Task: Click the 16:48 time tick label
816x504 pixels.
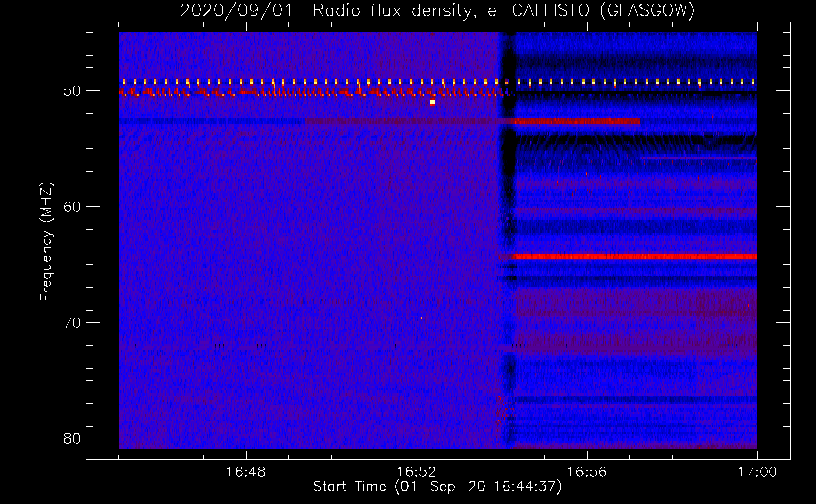Action: [x=246, y=472]
